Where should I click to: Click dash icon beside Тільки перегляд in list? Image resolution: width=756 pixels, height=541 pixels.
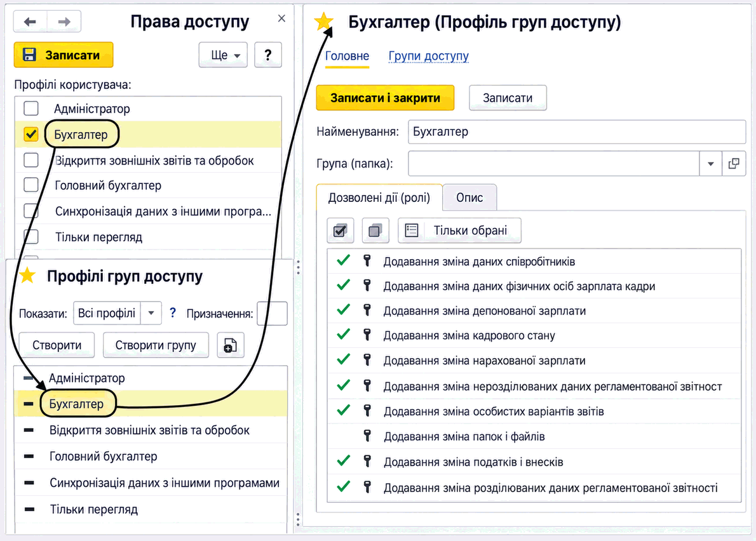(x=29, y=509)
